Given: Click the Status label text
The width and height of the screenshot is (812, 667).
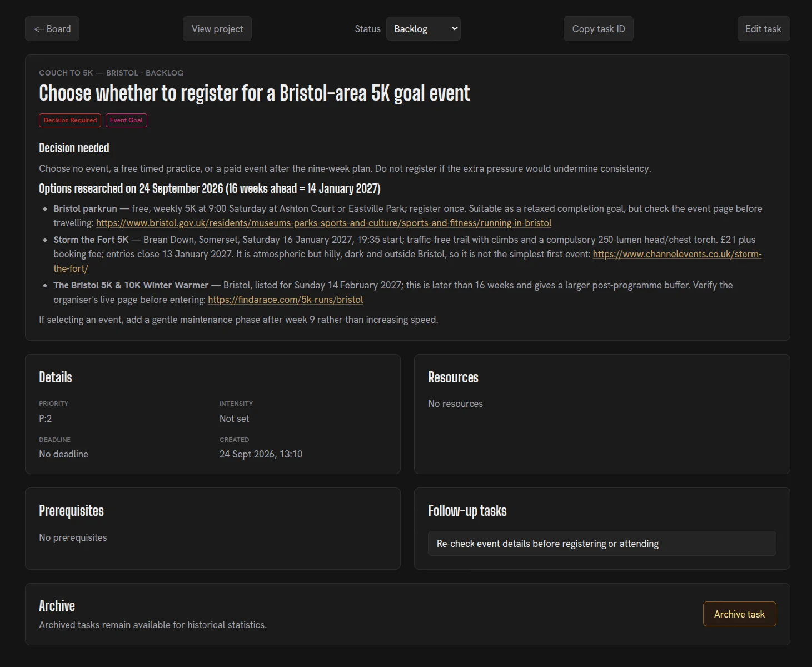Looking at the screenshot, I should tap(368, 29).
